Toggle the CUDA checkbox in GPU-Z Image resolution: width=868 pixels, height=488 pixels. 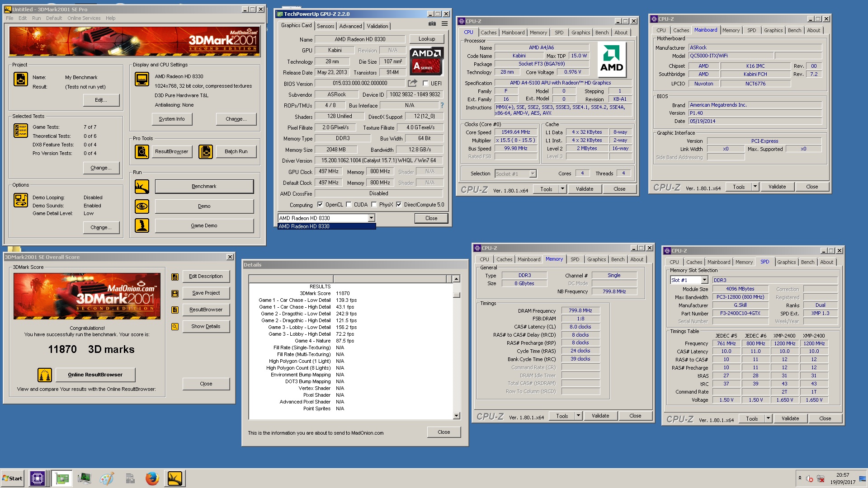(349, 205)
